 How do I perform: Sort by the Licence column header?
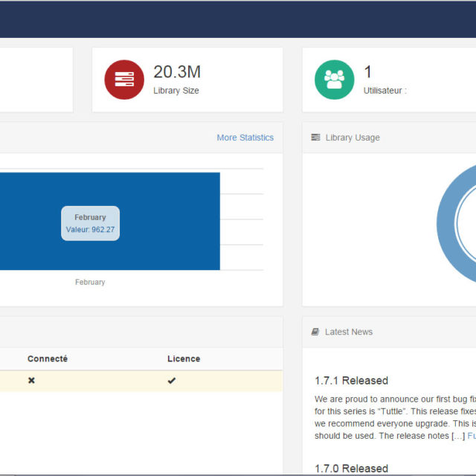click(184, 358)
